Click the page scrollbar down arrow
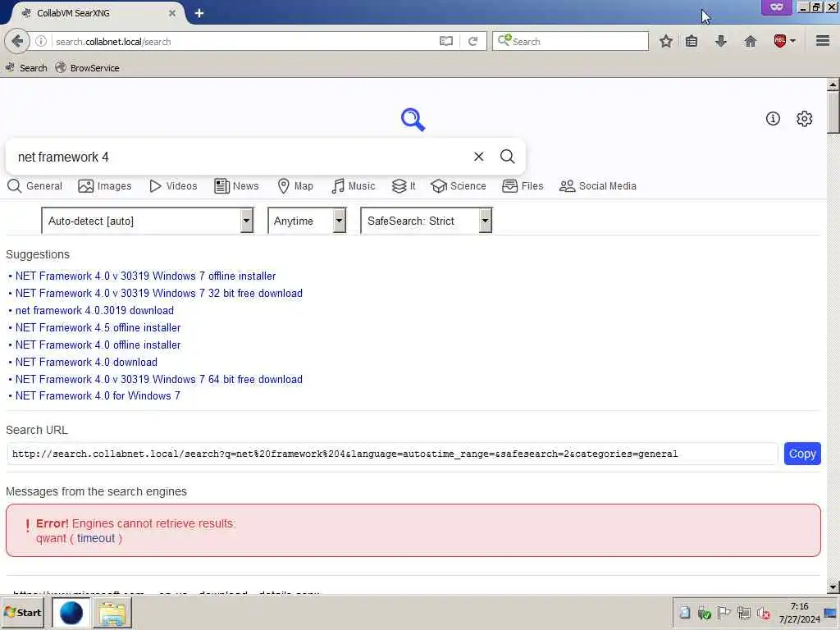 pos(833,587)
